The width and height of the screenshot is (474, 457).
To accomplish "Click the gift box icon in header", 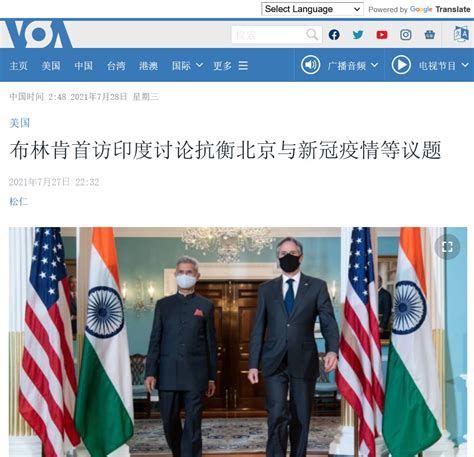I will 430,35.
